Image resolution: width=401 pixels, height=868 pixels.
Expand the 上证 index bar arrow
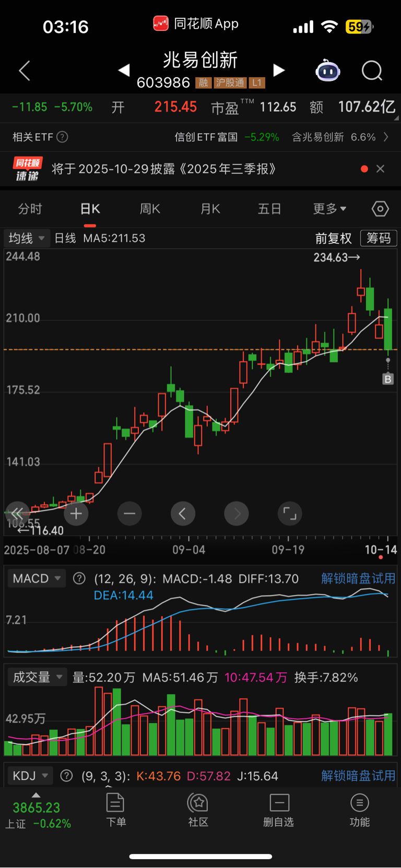[x=36, y=795]
